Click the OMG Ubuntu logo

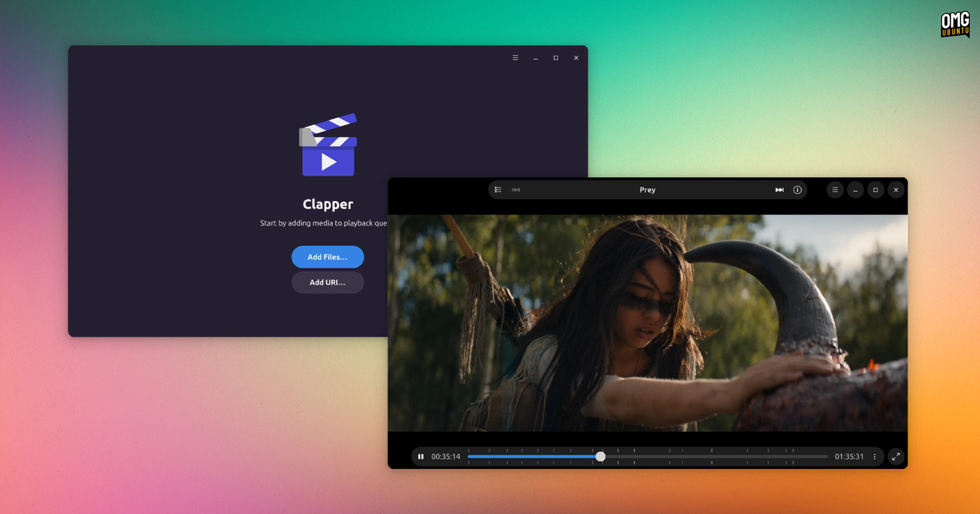[955, 23]
